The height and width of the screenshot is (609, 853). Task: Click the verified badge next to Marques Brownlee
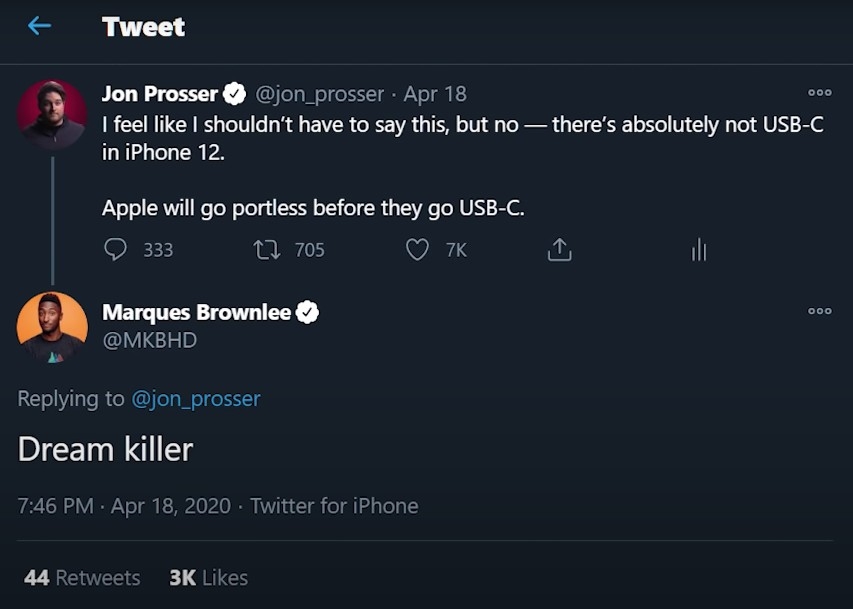307,311
